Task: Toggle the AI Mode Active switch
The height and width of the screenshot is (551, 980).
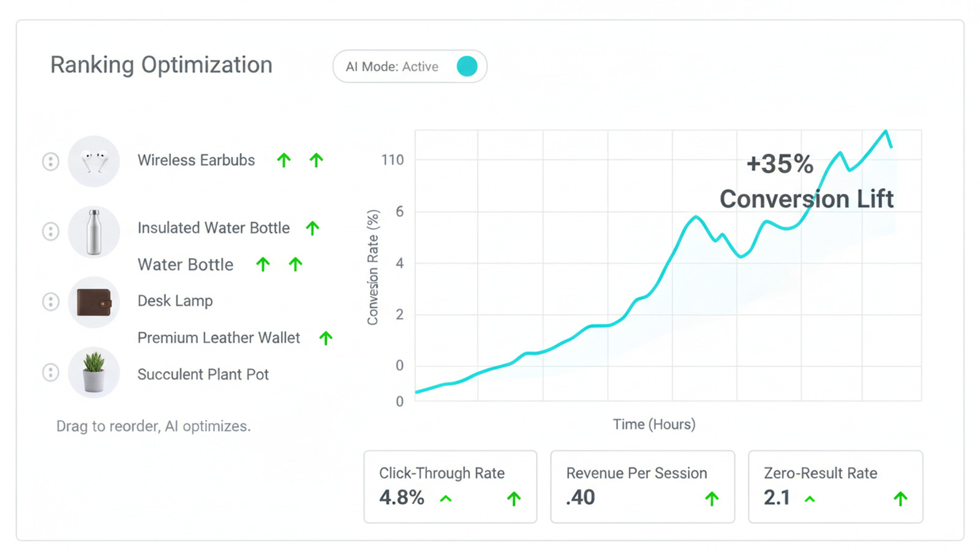Action: (467, 66)
